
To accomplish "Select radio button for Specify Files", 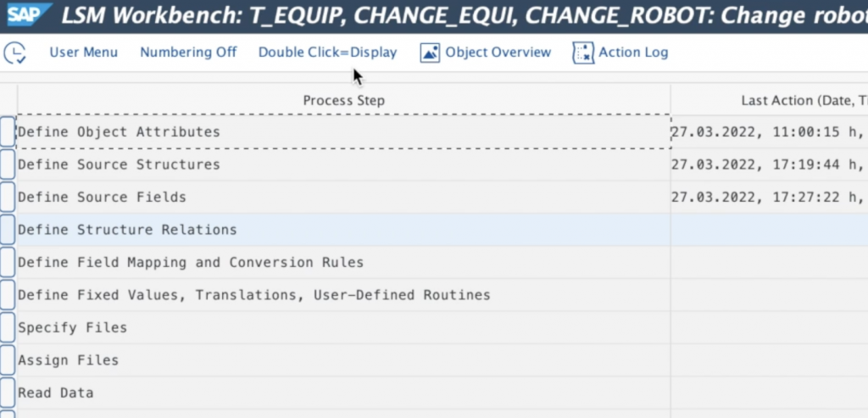I will [8, 327].
